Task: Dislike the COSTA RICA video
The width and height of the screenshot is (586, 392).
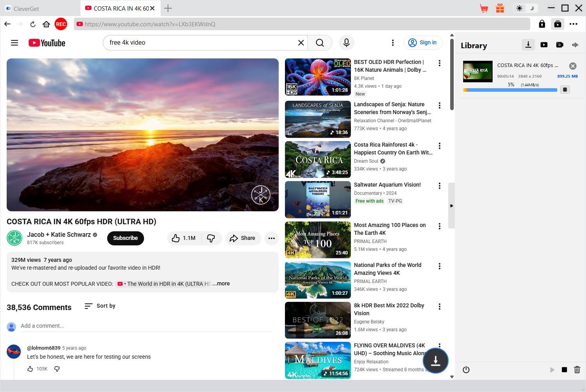Action: click(211, 238)
